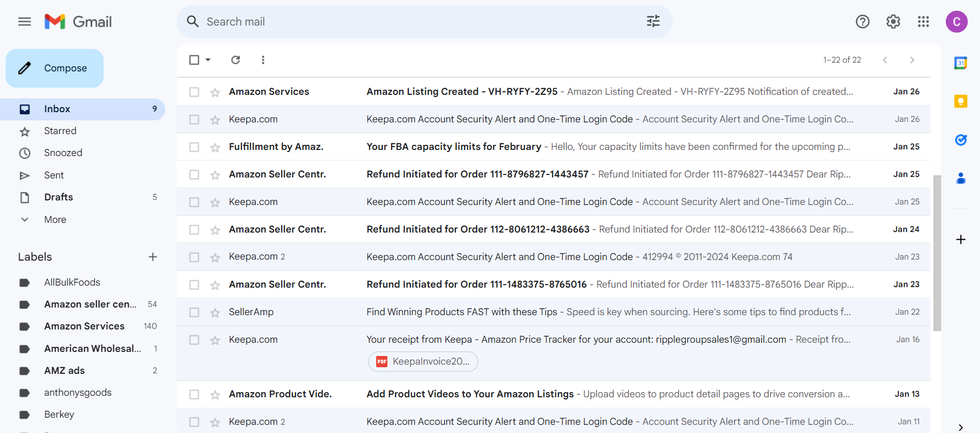Open Keepa.com email dated Jan 23
The image size is (980, 433).
coord(553,257)
